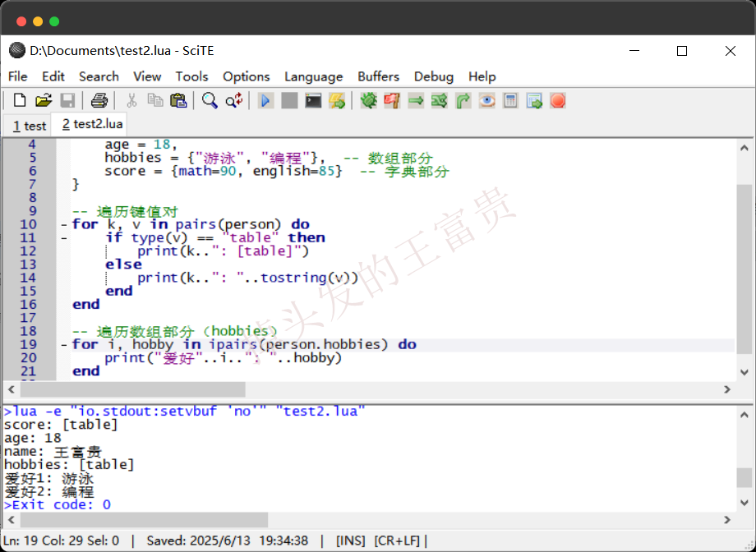Open the Debug menu
The image size is (756, 552).
[x=434, y=76]
